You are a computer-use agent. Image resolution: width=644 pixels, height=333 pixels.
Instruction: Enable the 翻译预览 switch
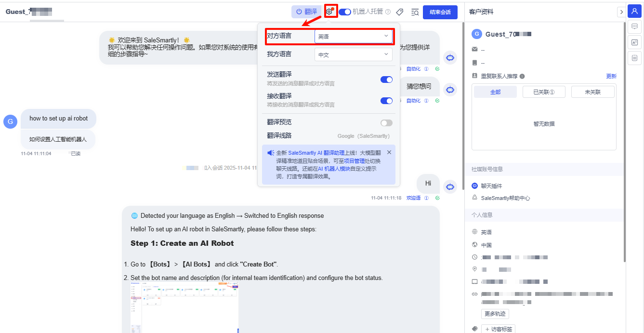pyautogui.click(x=386, y=122)
